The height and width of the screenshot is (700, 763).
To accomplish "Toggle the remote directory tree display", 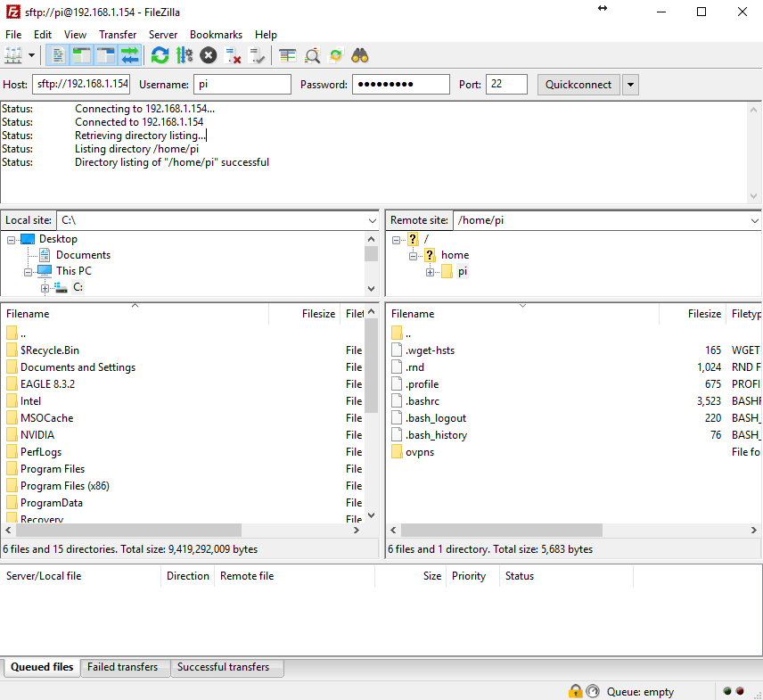I will [x=105, y=55].
